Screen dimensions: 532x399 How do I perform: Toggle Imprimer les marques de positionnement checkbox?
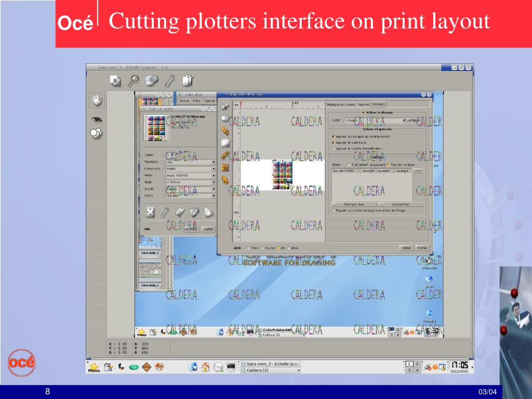point(333,137)
